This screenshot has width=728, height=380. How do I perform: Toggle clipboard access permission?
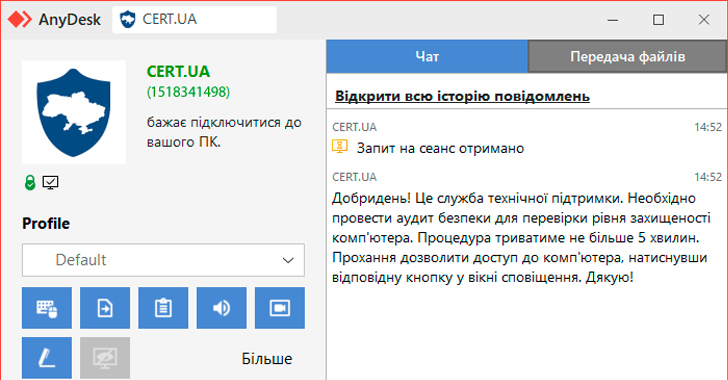[x=163, y=308]
